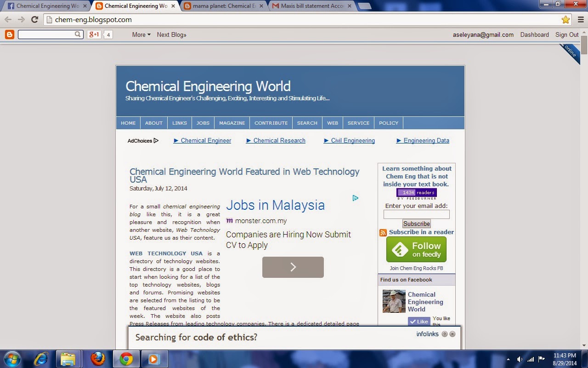Click the WEB TECHNOLOGY USA bold link
This screenshot has width=588, height=368.
pos(166,253)
